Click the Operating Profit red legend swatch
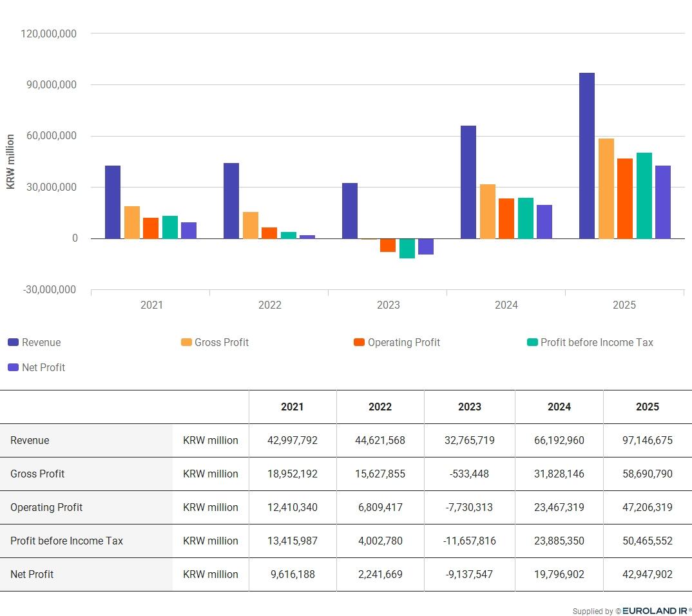Image resolution: width=692 pixels, height=616 pixels. 360,342
